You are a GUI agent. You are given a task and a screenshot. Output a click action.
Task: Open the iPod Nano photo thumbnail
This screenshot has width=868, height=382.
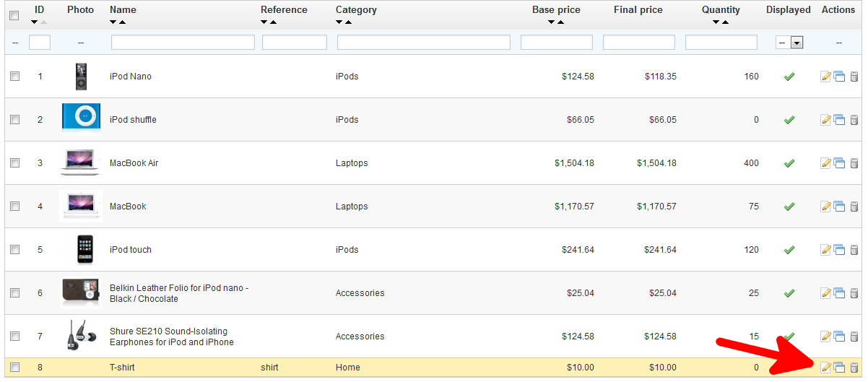[x=81, y=77]
